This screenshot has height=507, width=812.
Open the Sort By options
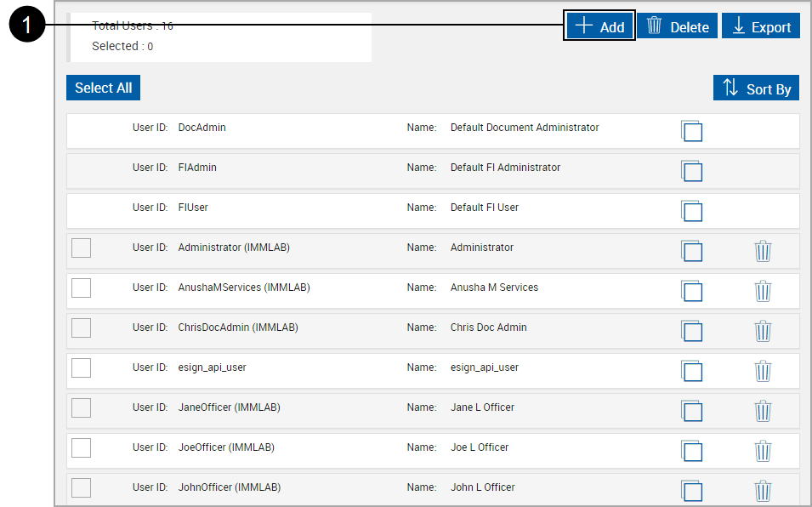(756, 88)
